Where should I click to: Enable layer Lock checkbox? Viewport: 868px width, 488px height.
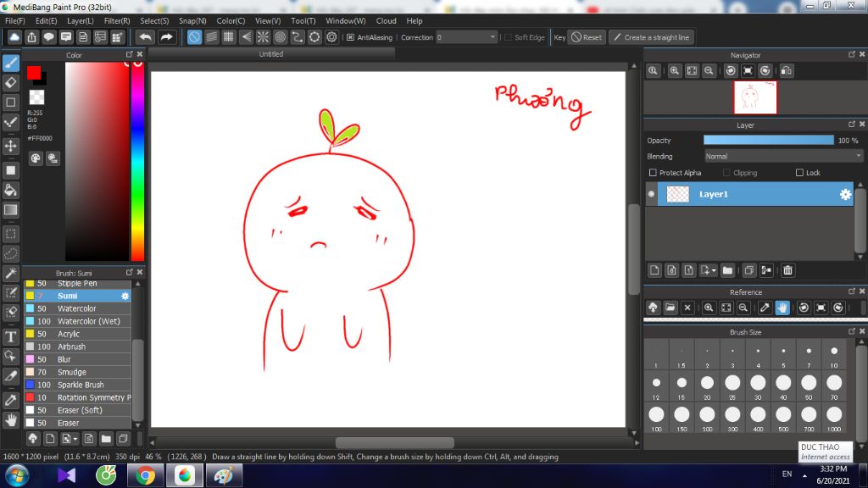tap(799, 173)
